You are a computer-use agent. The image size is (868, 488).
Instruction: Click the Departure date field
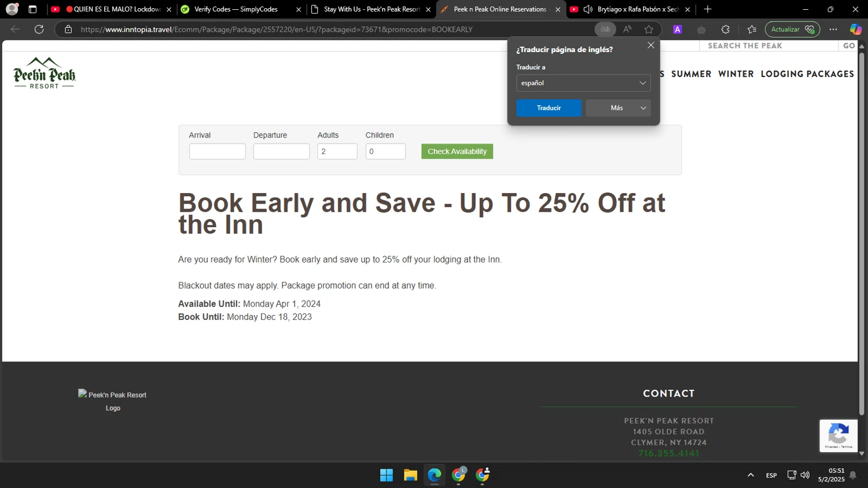281,151
